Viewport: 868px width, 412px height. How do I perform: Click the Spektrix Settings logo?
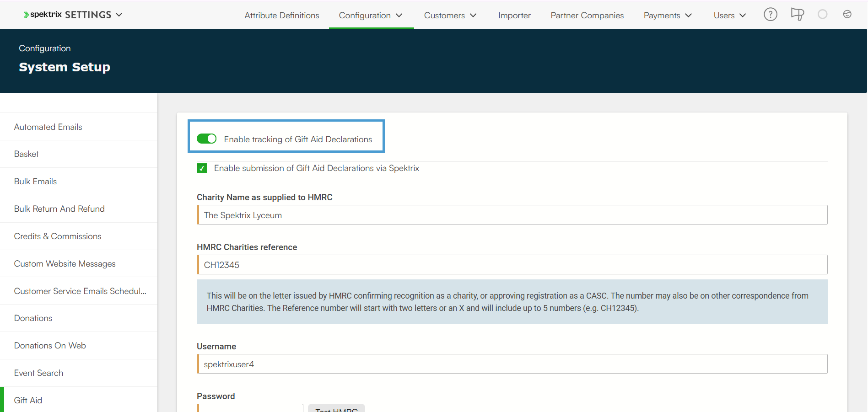pyautogui.click(x=67, y=15)
